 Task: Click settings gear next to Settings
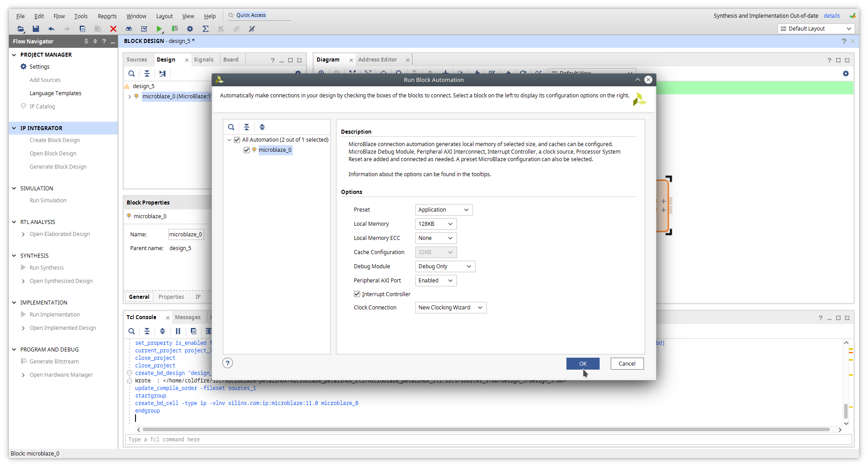pos(23,66)
